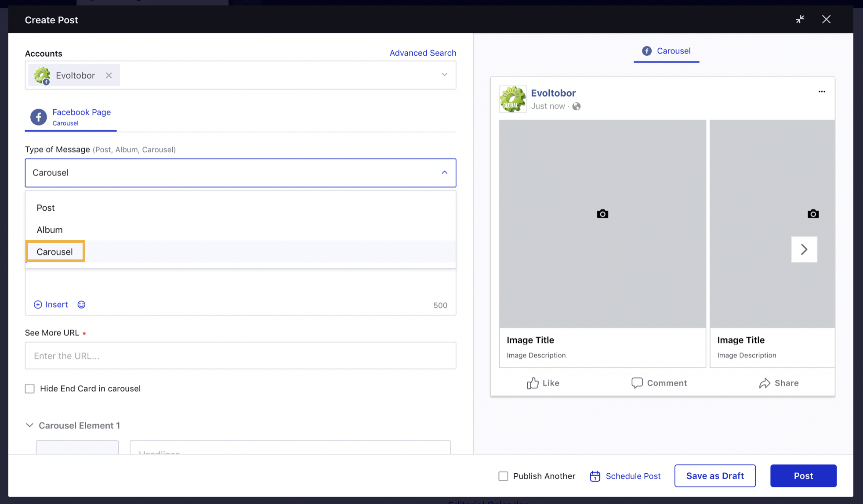Click the Facebook logo icon in the tab
Image resolution: width=863 pixels, height=504 pixels.
click(39, 117)
